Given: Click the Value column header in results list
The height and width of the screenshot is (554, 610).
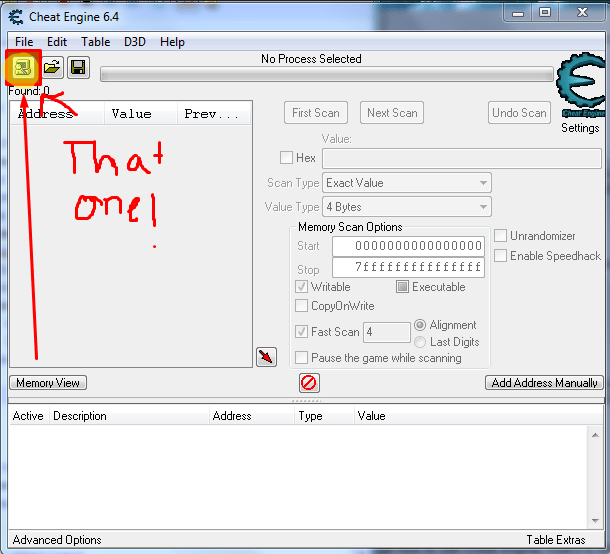Looking at the screenshot, I should [x=141, y=114].
